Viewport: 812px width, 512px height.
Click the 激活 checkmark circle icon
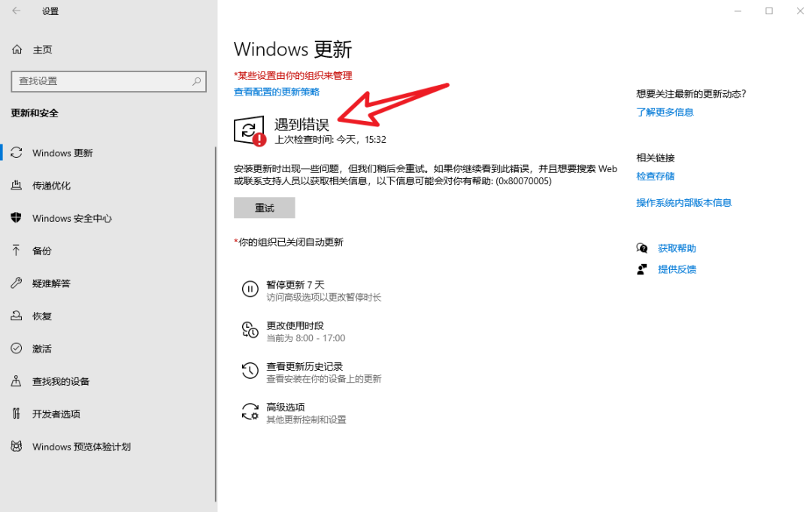(x=17, y=348)
